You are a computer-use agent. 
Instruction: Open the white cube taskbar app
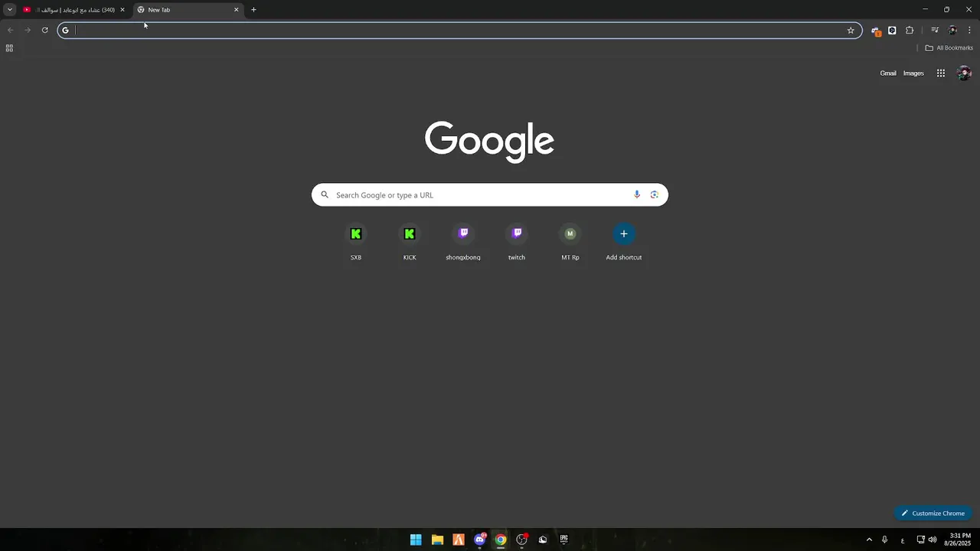point(543,540)
